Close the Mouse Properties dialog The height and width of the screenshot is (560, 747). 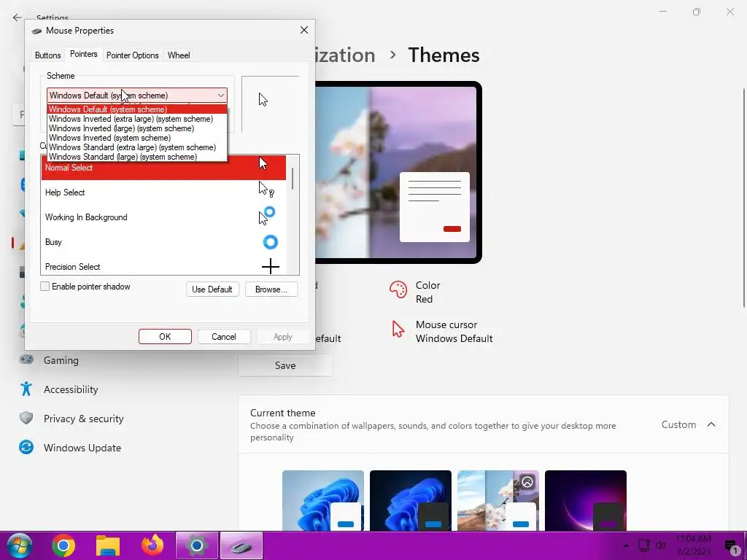coord(304,30)
